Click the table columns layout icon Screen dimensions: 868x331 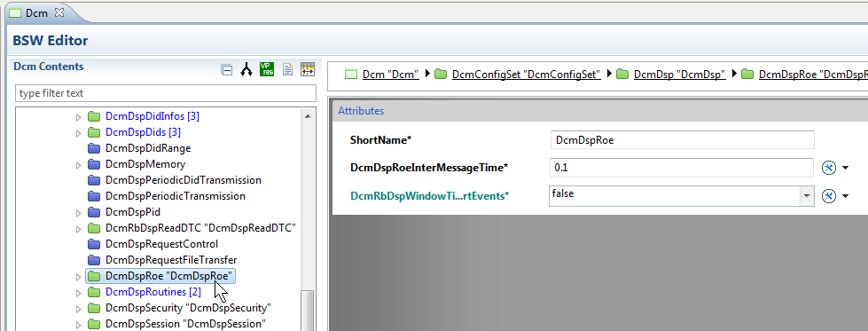pos(308,69)
